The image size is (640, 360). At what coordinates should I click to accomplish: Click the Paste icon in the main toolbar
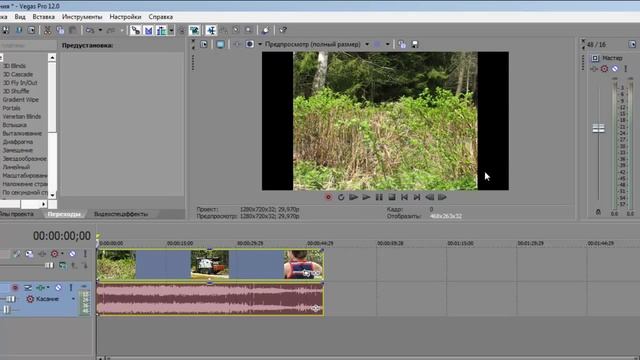coord(73,30)
